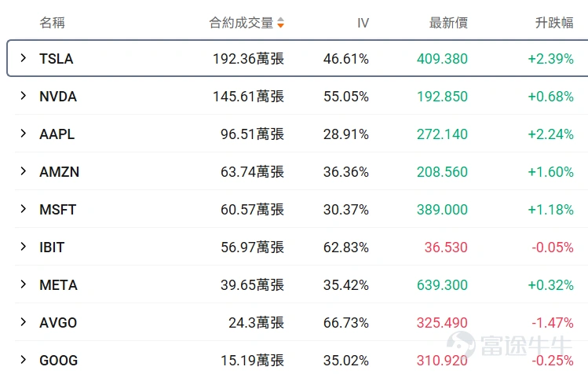Click TSLA change +2.39%
This screenshot has height=374, width=588.
(550, 59)
